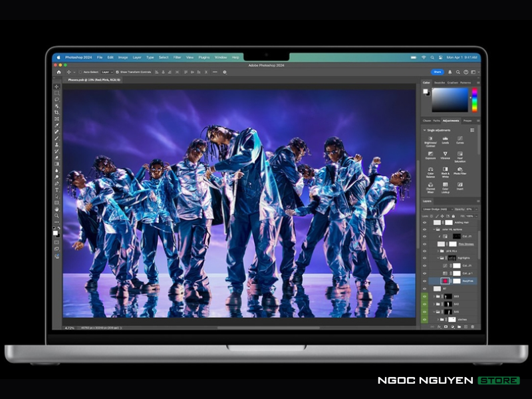
Task: Hide the Adding Hair layer
Action: point(425,223)
